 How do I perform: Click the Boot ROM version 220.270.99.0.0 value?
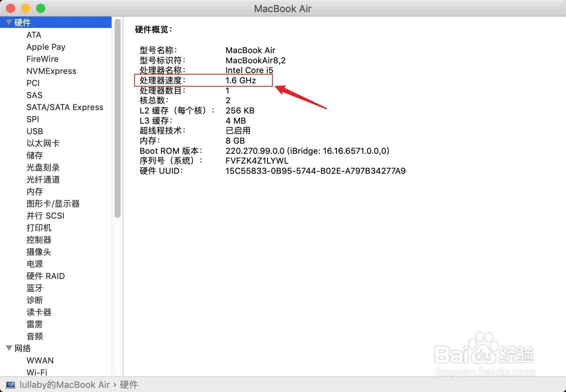click(x=307, y=151)
